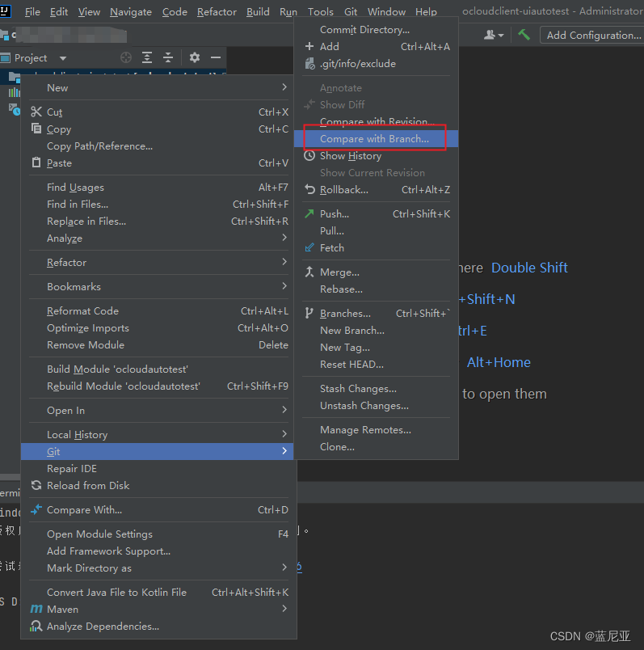Choose Manage Remotes... option

pyautogui.click(x=376, y=429)
